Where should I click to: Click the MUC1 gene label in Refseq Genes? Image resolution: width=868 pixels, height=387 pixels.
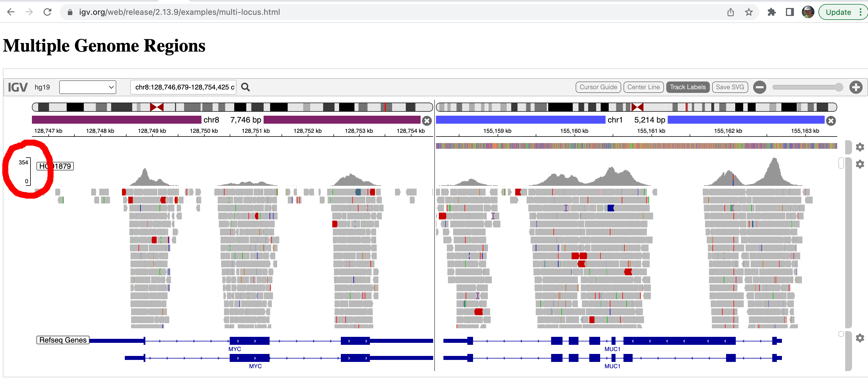pyautogui.click(x=613, y=349)
